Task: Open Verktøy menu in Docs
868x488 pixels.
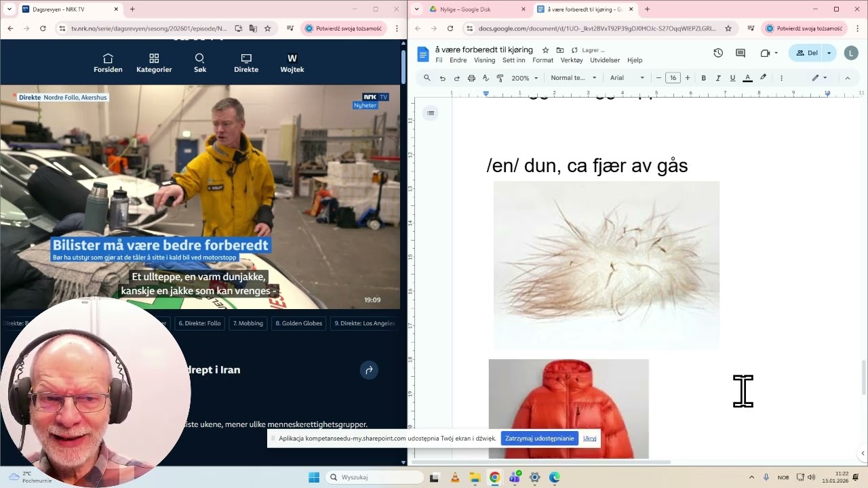Action: click(572, 60)
